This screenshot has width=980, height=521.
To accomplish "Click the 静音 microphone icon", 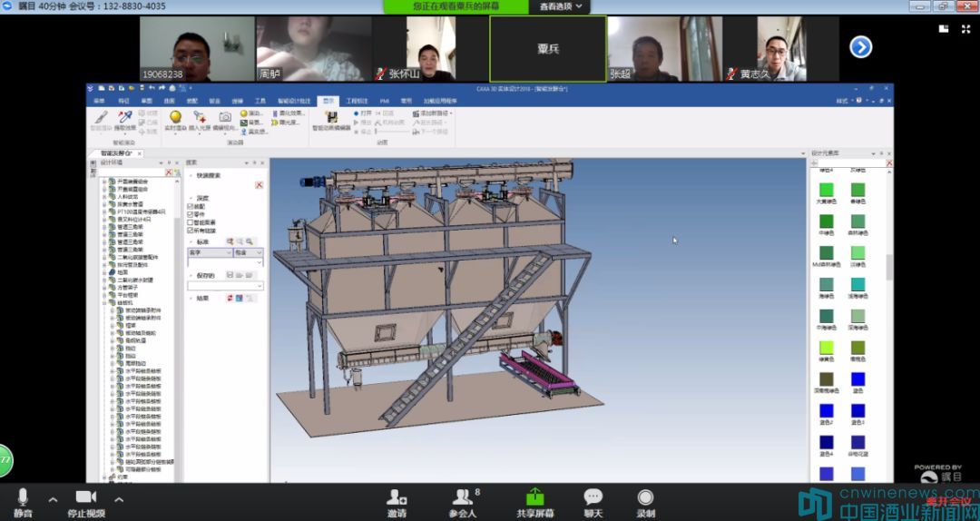I will pyautogui.click(x=23, y=496).
